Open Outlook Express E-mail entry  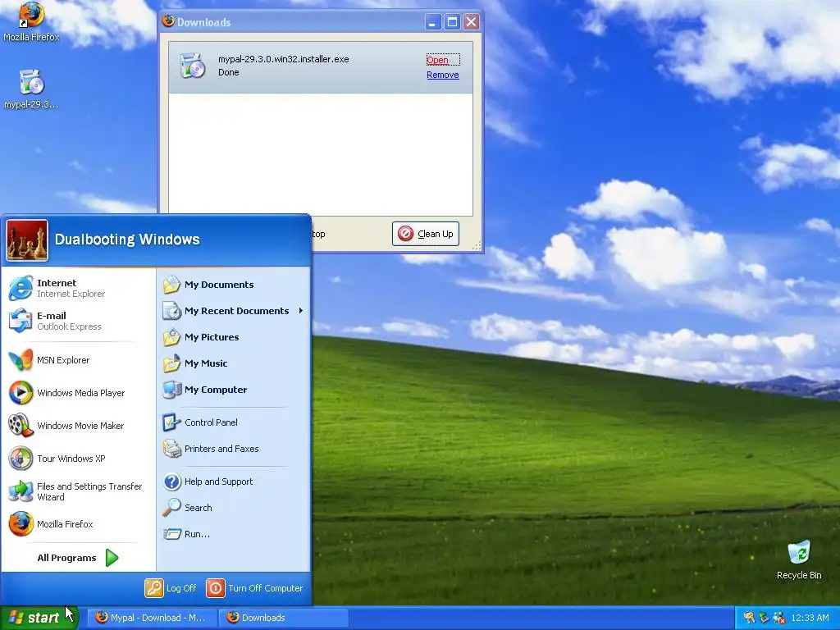click(78, 321)
